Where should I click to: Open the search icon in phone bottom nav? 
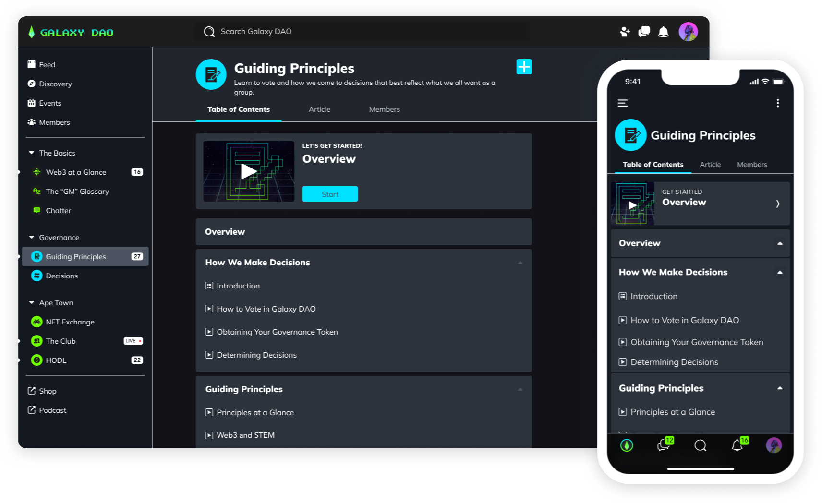click(700, 445)
